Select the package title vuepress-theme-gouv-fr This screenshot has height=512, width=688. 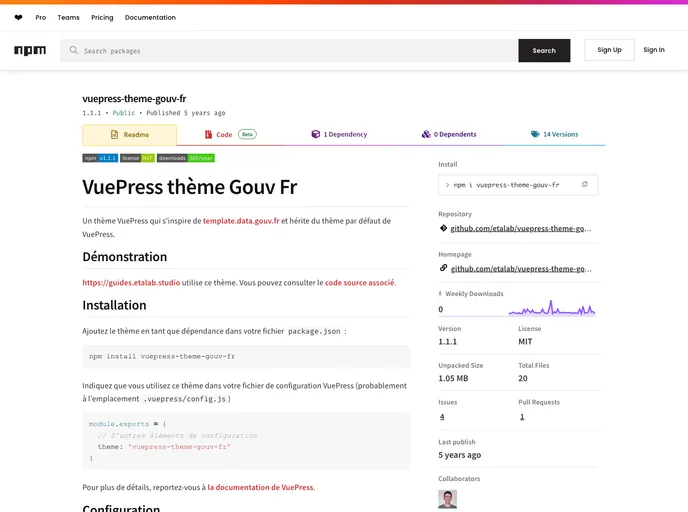tap(134, 99)
